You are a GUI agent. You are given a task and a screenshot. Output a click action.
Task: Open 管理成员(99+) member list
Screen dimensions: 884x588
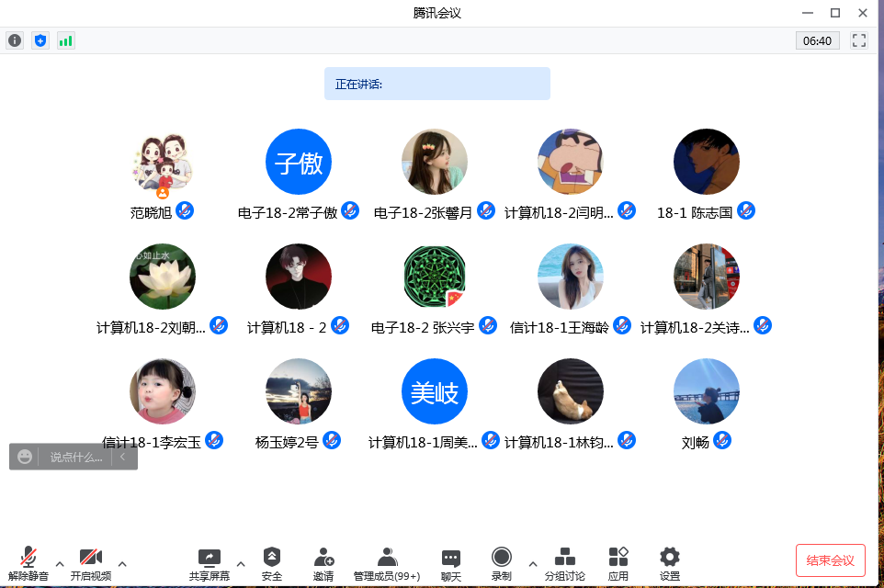tap(387, 563)
